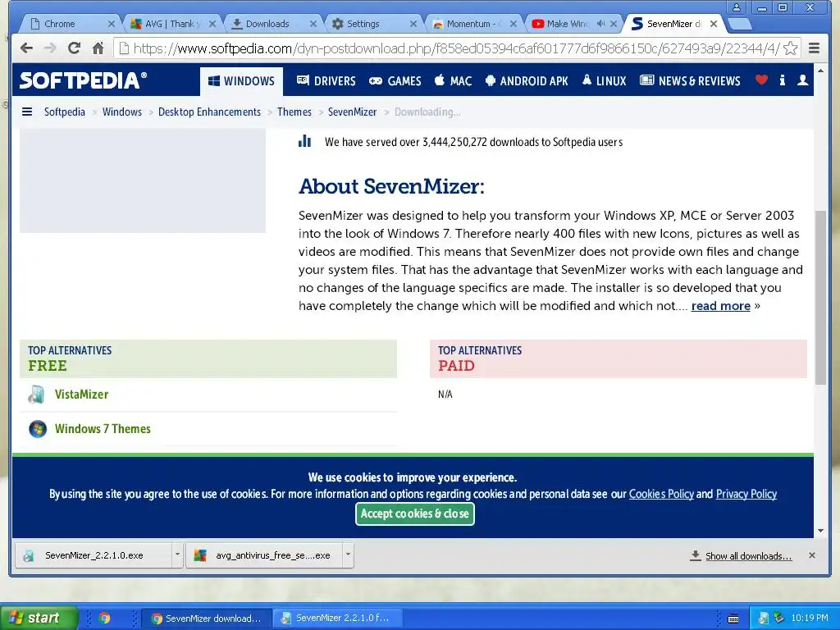
Task: Click the page scroll-up arrow
Action: tap(820, 71)
